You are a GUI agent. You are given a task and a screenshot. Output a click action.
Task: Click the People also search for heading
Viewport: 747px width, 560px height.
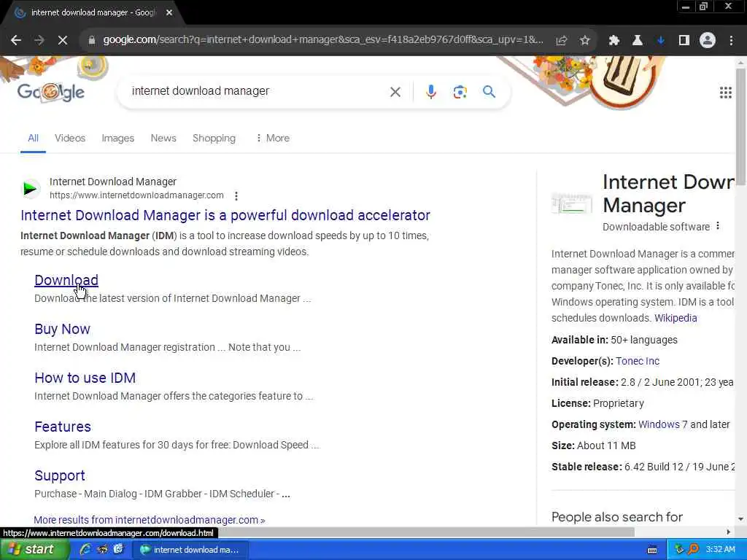pos(617,517)
